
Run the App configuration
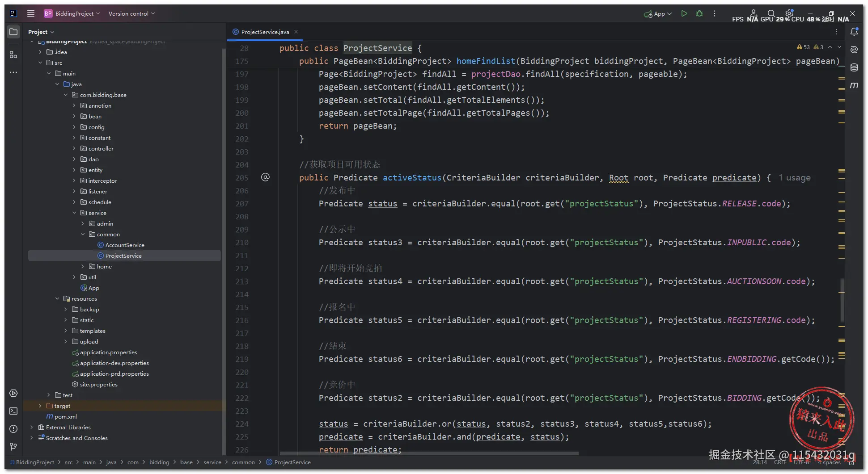(684, 13)
